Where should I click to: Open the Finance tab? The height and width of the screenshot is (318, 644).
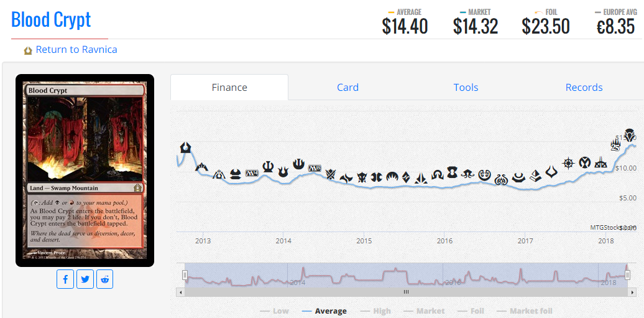(229, 87)
